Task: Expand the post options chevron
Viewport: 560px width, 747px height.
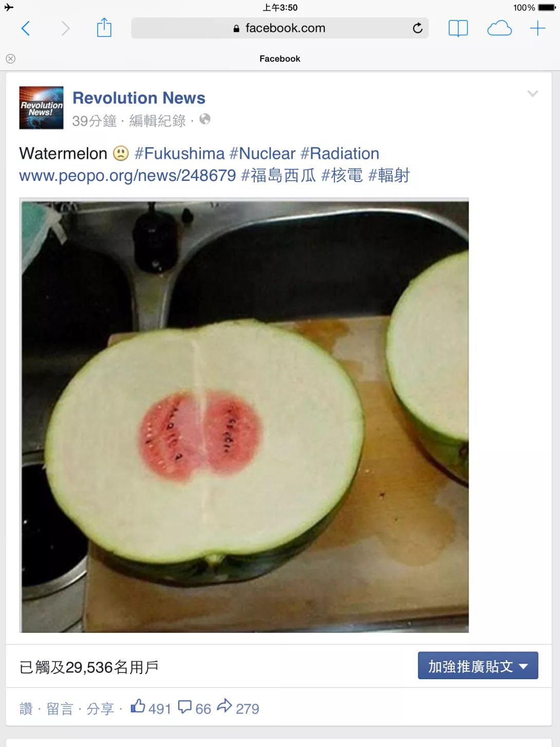Action: (x=533, y=94)
